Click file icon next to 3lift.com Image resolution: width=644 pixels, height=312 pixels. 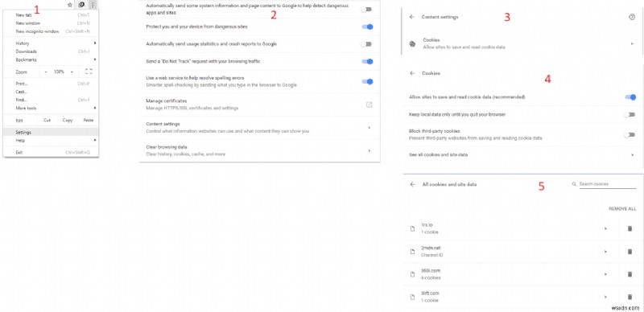412,297
